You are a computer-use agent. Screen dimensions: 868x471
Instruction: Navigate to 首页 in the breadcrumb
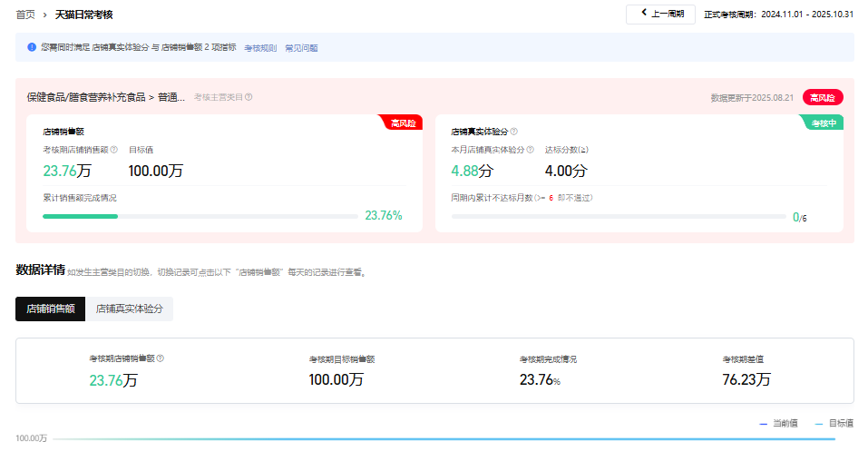coord(26,15)
